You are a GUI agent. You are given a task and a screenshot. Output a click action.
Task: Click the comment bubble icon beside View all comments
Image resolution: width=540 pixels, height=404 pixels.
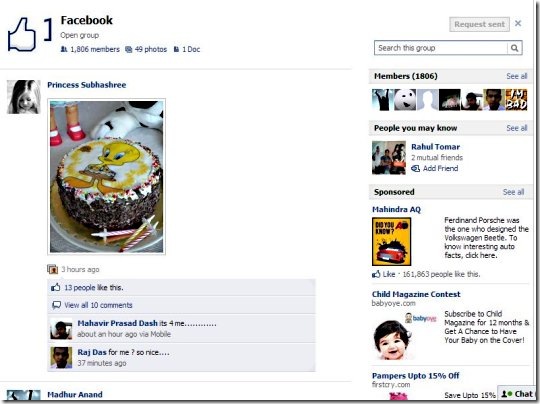pos(56,305)
